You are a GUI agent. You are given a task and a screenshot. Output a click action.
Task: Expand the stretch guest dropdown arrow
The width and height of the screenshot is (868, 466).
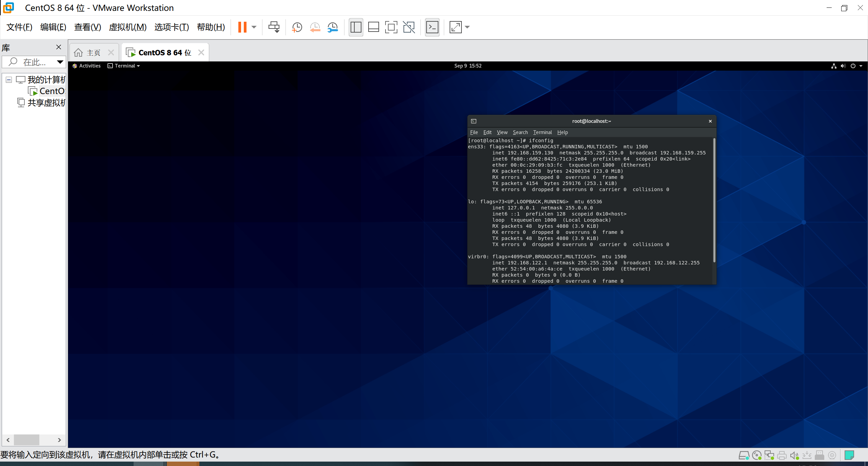click(x=467, y=27)
